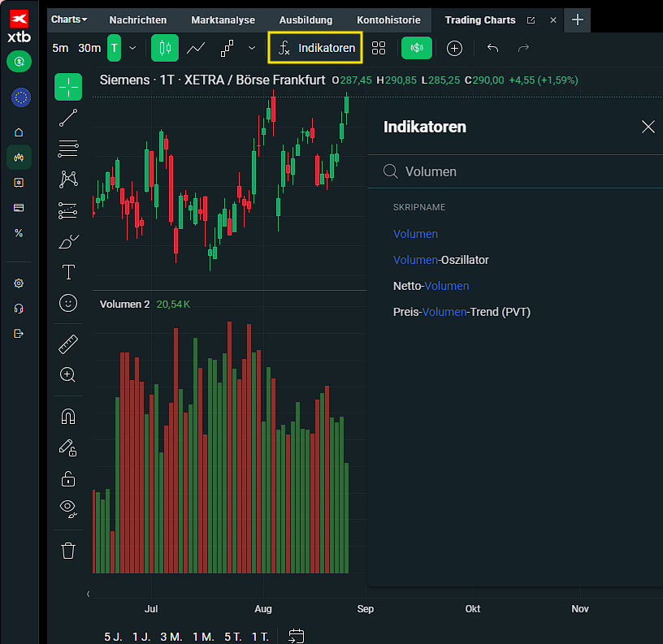The height and width of the screenshot is (644, 663).
Task: Open the layout grid icon
Action: point(379,48)
